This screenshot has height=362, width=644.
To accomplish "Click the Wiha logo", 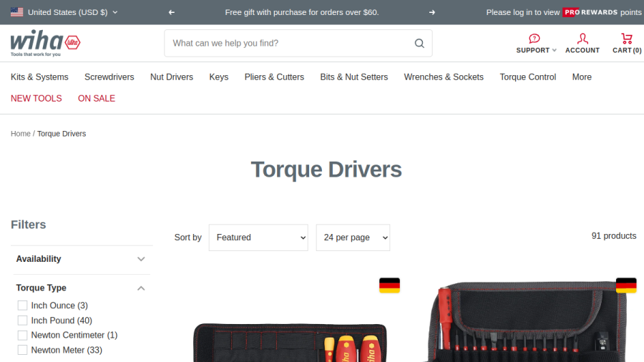I will pos(46,43).
